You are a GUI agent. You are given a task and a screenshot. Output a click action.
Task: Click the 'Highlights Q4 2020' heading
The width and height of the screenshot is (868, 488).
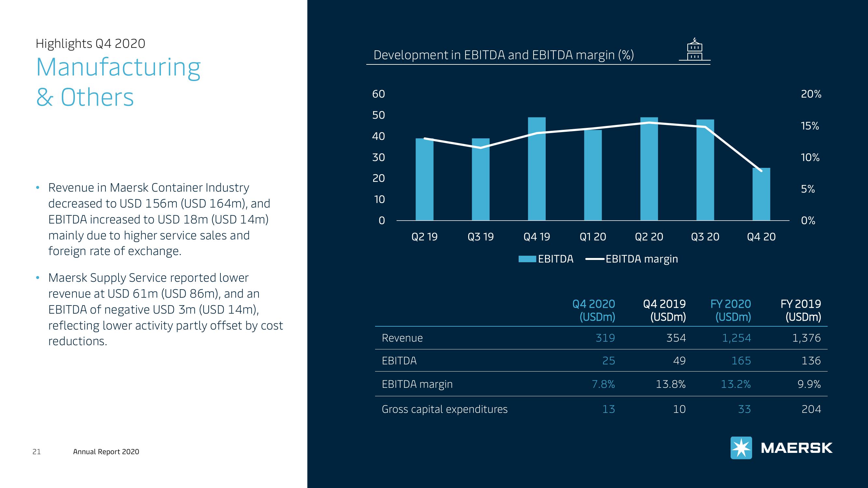pos(90,44)
